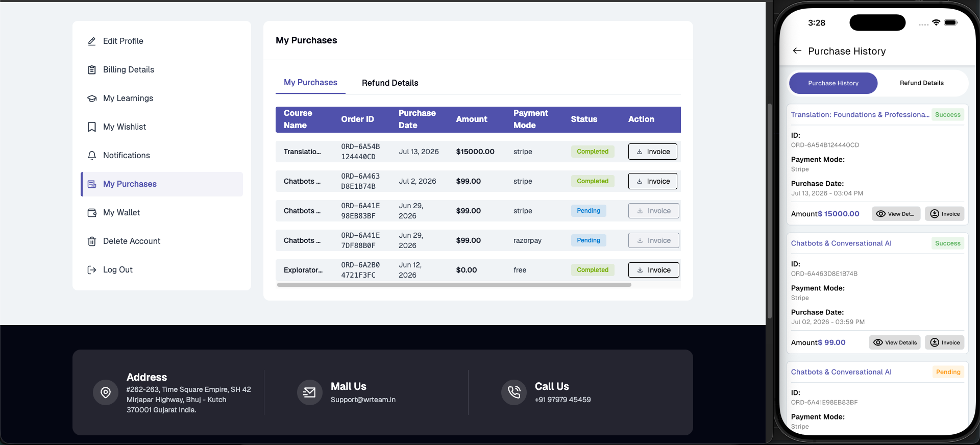
Task: Click the Status column header
Action: 584,119
